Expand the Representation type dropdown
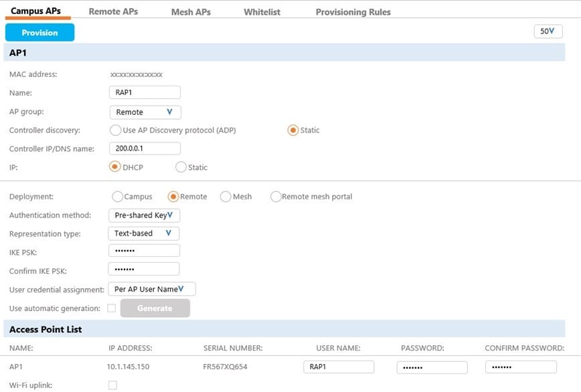 click(143, 233)
